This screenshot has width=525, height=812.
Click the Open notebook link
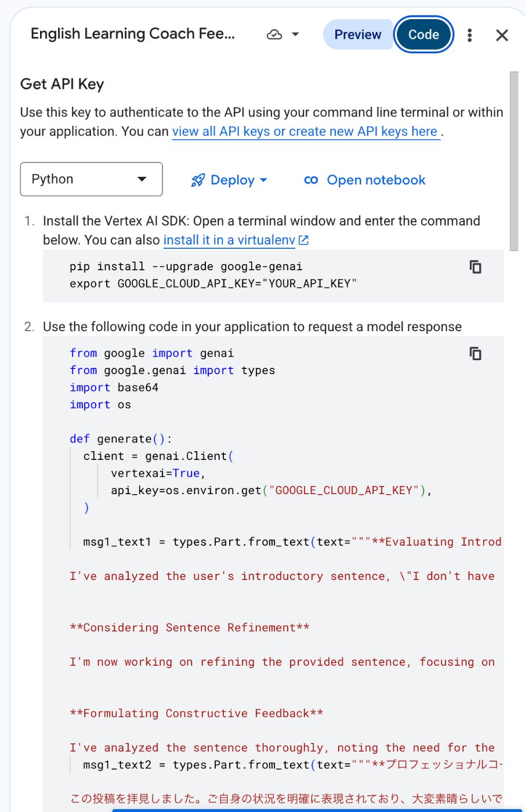376,180
